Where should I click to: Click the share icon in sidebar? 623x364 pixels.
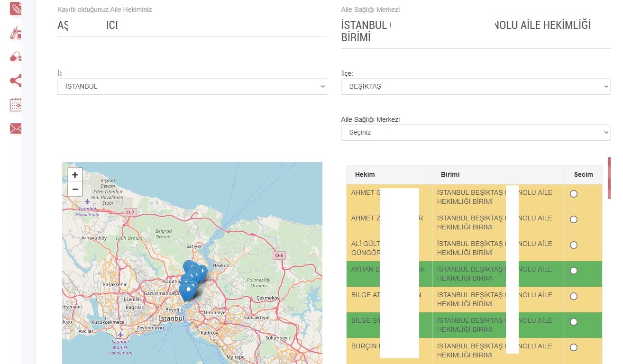[x=16, y=81]
